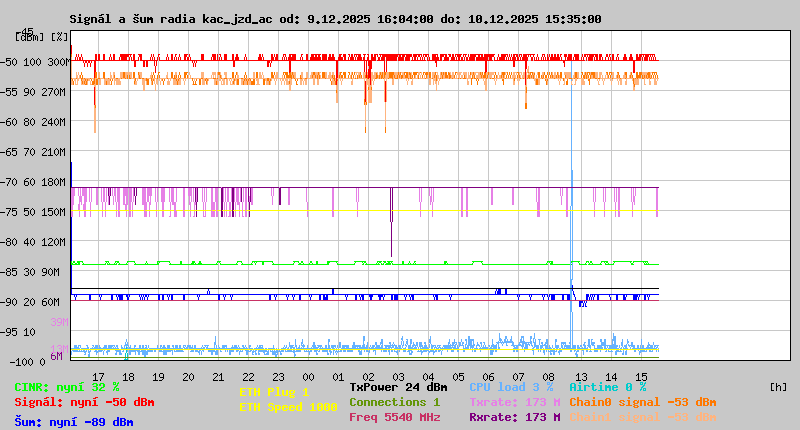The height and width of the screenshot is (430, 800).
Task: Click the -100 dBm Y axis label
Action: 16,361
